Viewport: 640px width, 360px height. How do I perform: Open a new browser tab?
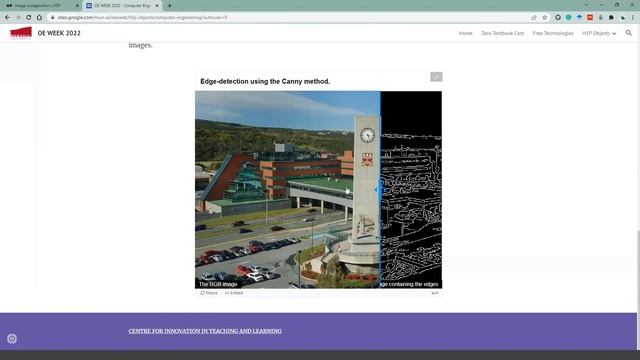click(x=169, y=6)
